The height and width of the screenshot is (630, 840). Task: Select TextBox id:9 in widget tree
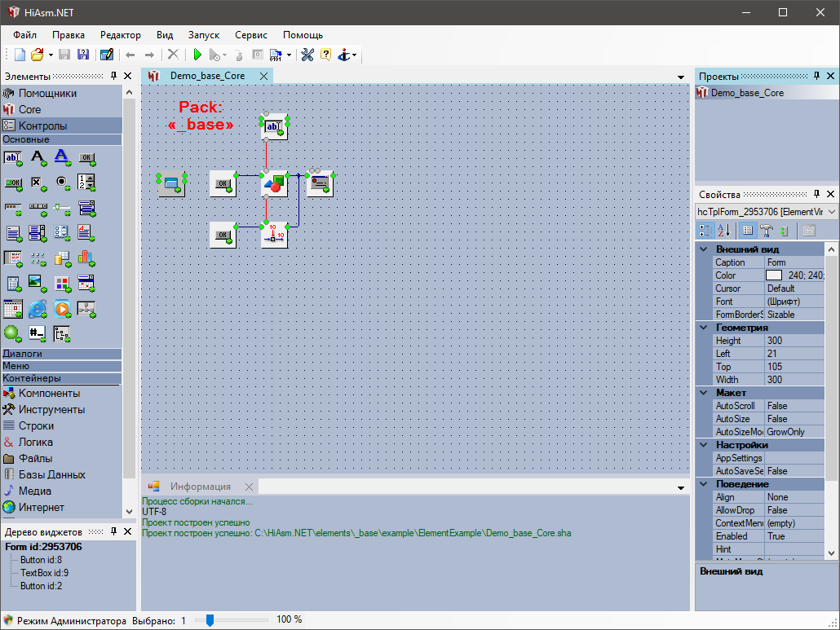[x=40, y=573]
